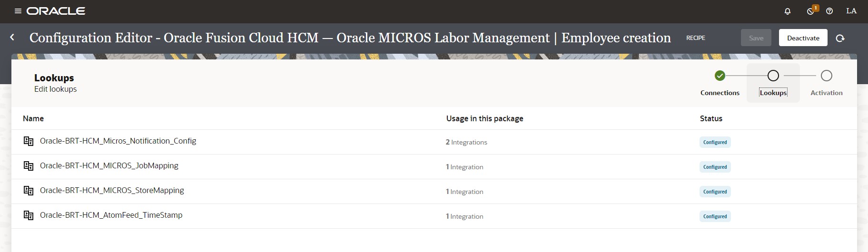The image size is (868, 252).
Task: Click the 'Edit lookups' subtitle
Action: pyautogui.click(x=55, y=89)
